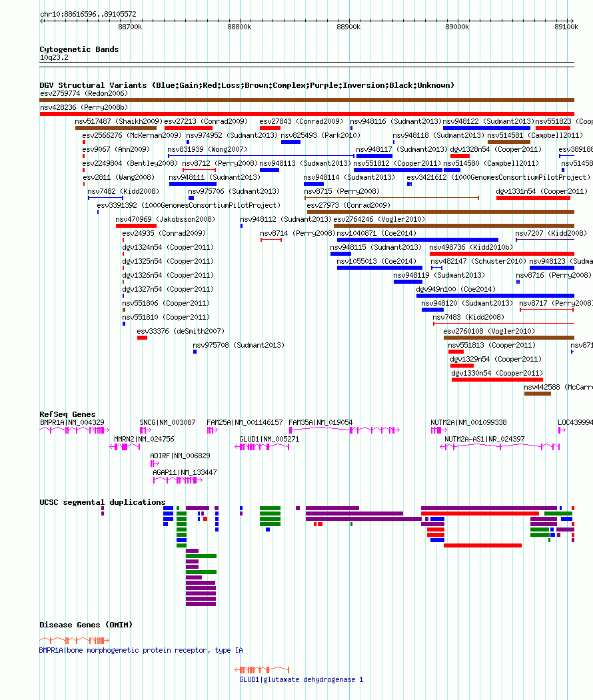Select variant nsv514581 (Campbell2011)
The height and width of the screenshot is (700, 593).
535,135
